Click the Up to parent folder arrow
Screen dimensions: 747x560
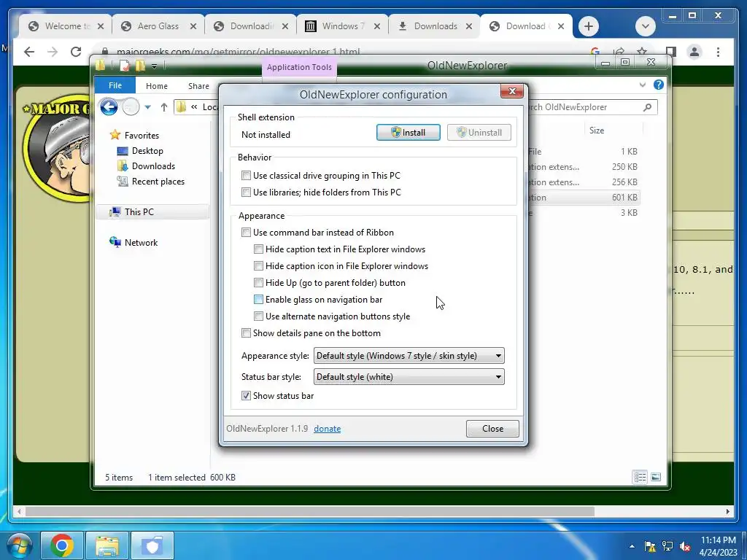point(164,107)
